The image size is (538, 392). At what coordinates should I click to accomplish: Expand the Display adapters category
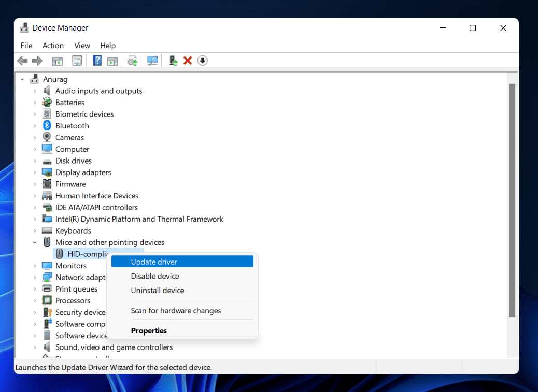[x=35, y=172]
